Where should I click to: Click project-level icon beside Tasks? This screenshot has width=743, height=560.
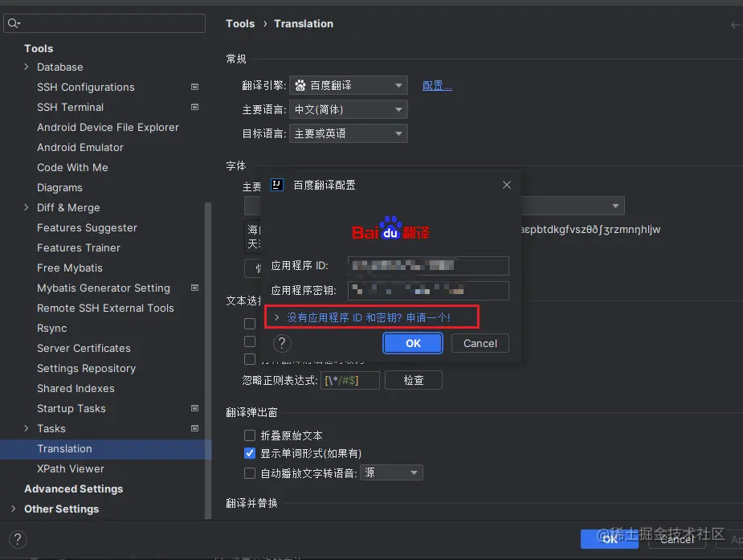click(x=194, y=428)
